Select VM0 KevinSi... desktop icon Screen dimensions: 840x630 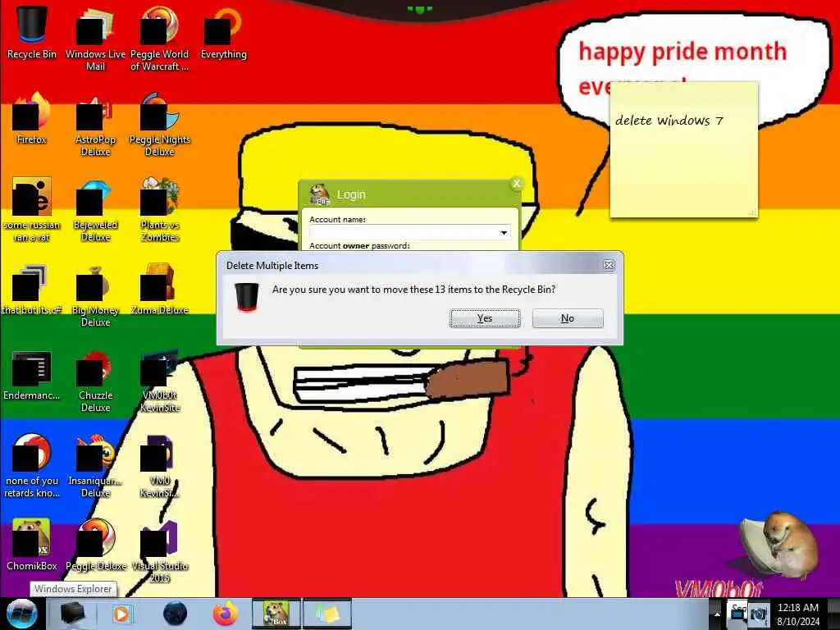160,466
